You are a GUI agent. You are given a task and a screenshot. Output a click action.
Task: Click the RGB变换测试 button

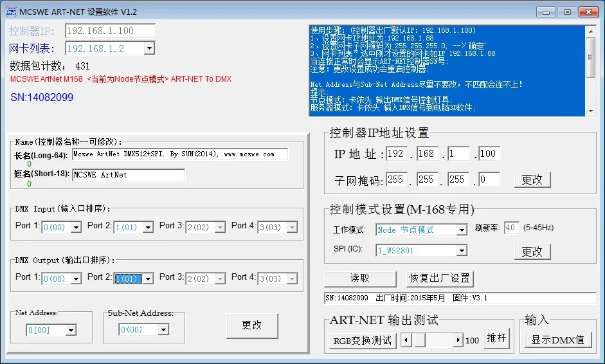pyautogui.click(x=363, y=340)
